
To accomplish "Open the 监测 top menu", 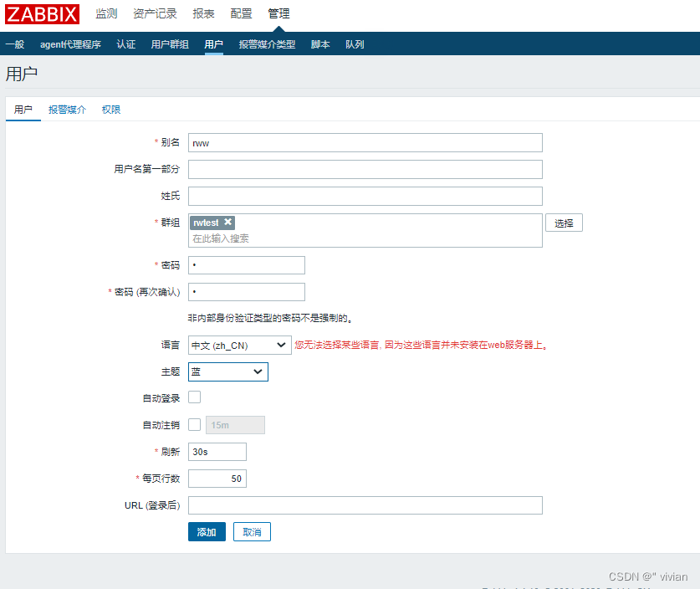I will point(106,14).
